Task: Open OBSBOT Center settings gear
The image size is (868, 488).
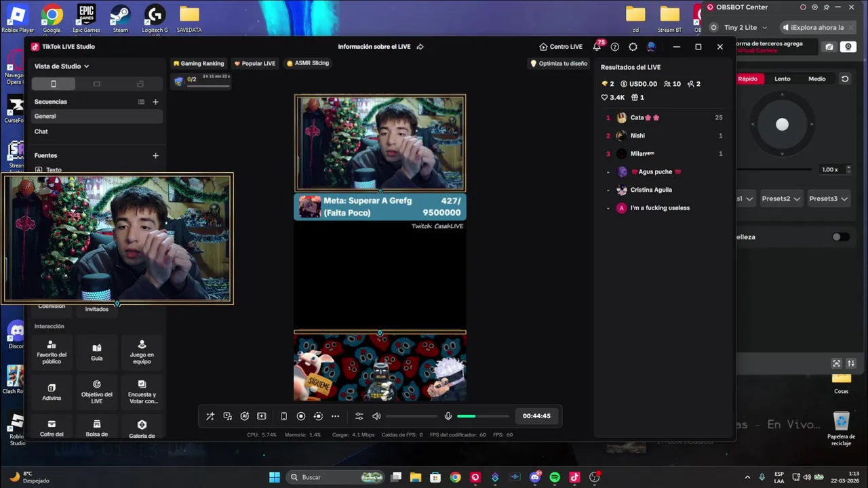Action: pos(814,7)
